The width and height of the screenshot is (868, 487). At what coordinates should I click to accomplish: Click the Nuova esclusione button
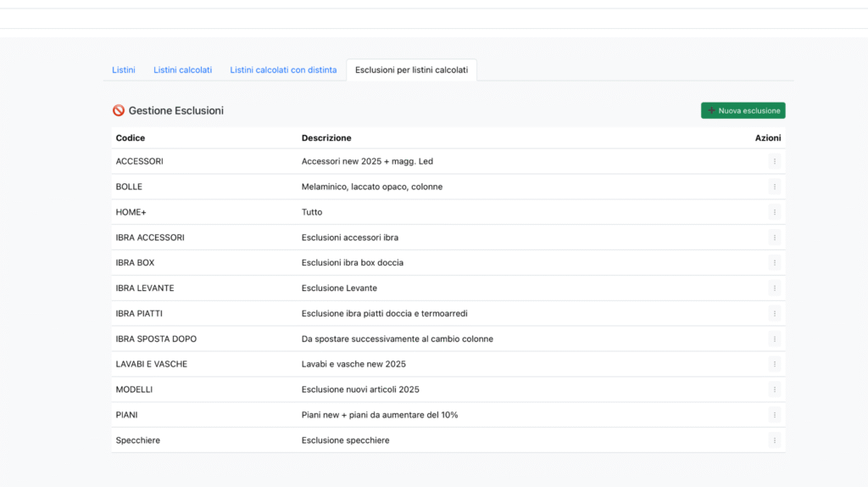coord(743,110)
